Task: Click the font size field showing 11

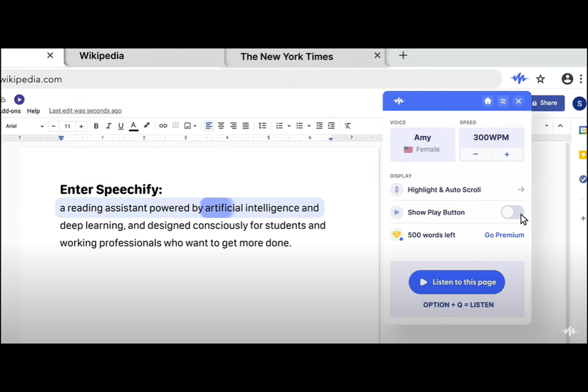Action: click(68, 126)
